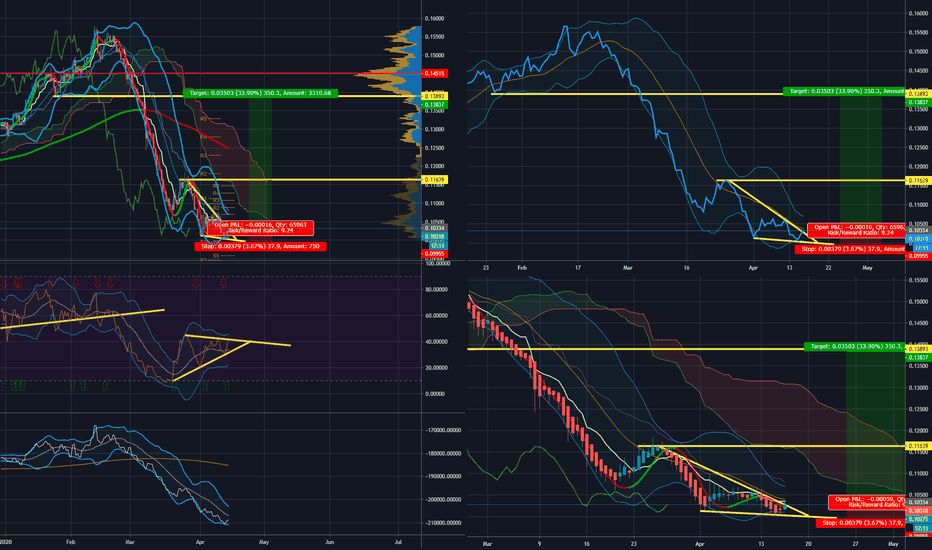Click the yellow 0.11639 price tag in the top-right chart

(x=918, y=180)
